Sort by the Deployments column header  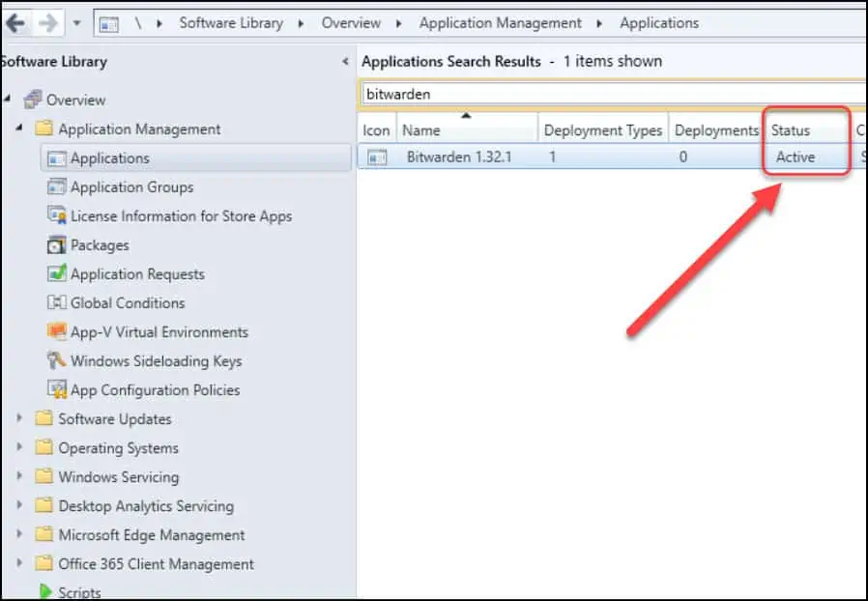pyautogui.click(x=716, y=130)
